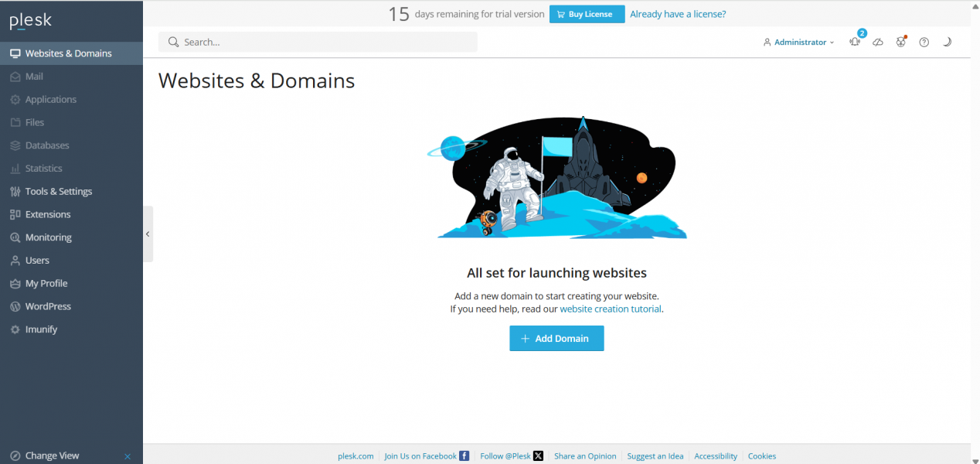Toggle dark mode with the moon icon
The image size is (980, 464).
(x=947, y=43)
